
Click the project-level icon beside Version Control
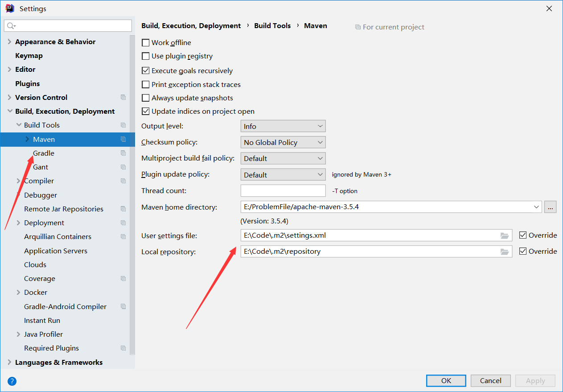point(123,97)
